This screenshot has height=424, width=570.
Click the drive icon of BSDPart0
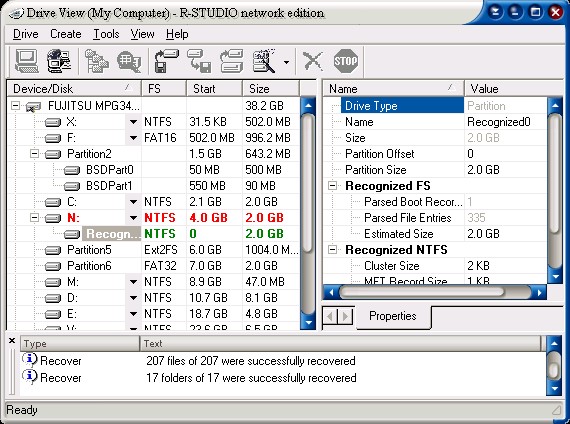[x=72, y=170]
